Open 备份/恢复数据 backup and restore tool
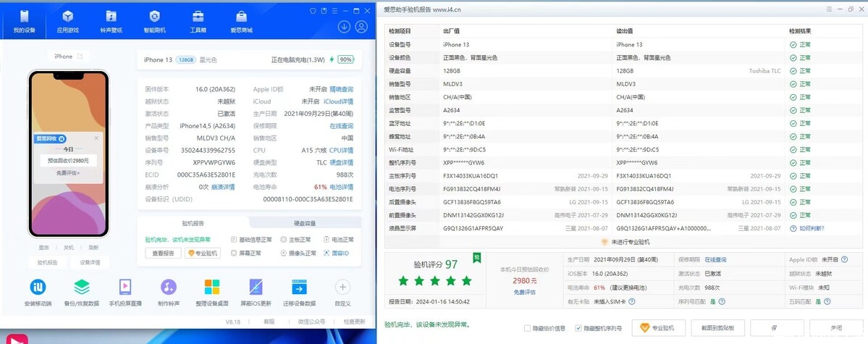The image size is (868, 344). 81,293
